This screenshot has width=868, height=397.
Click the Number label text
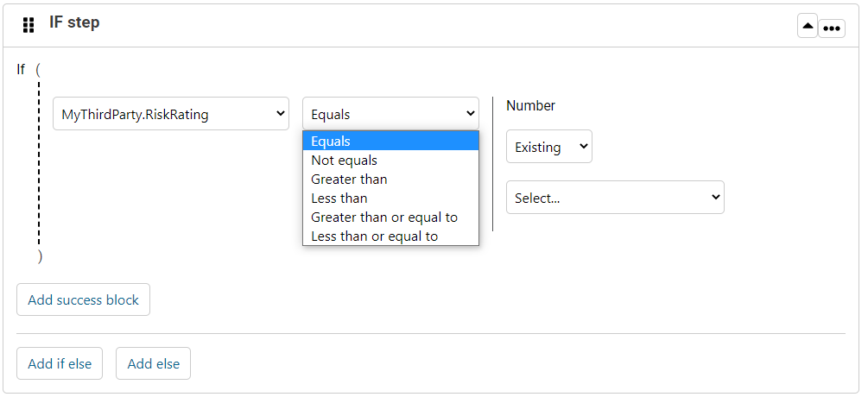(530, 105)
